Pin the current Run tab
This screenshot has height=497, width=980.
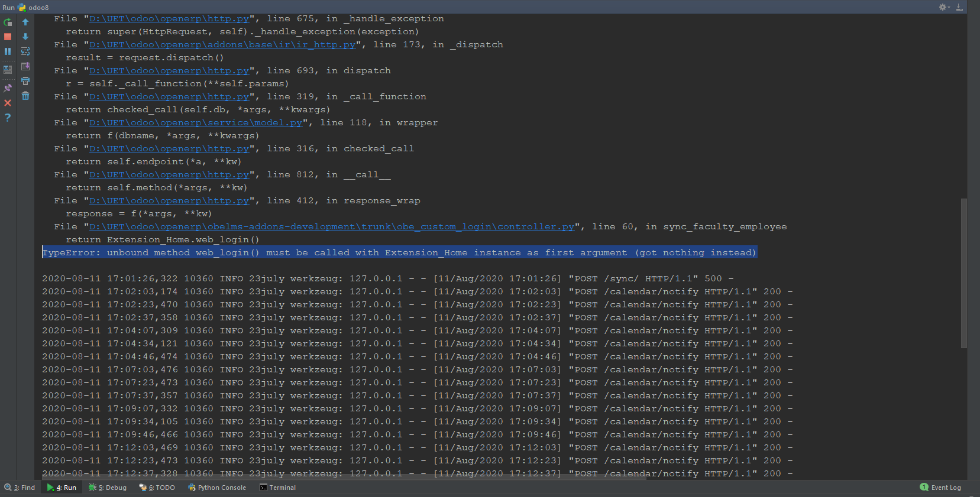8,88
